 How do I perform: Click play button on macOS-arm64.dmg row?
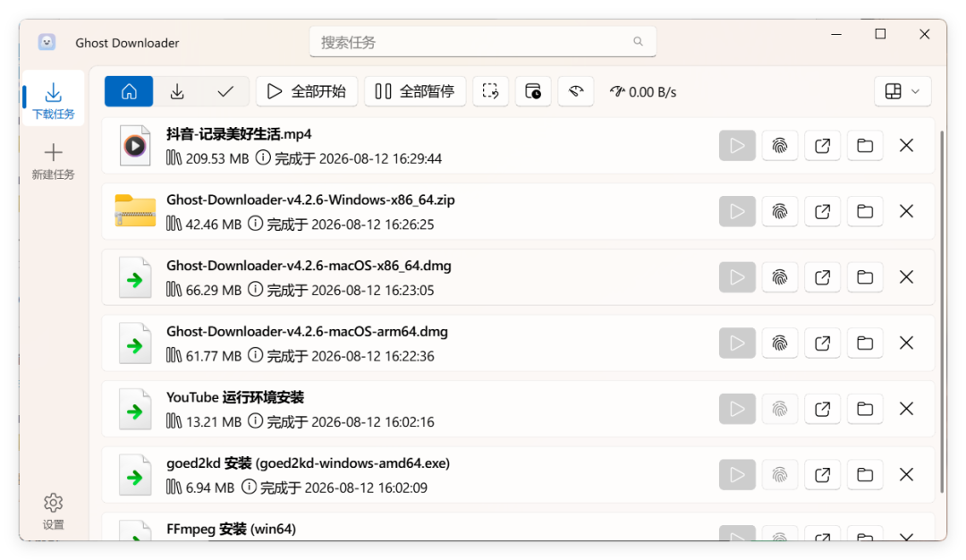tap(737, 344)
